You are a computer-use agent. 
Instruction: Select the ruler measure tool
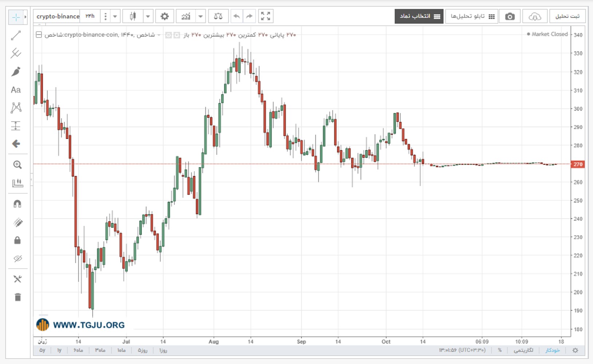pos(17,183)
